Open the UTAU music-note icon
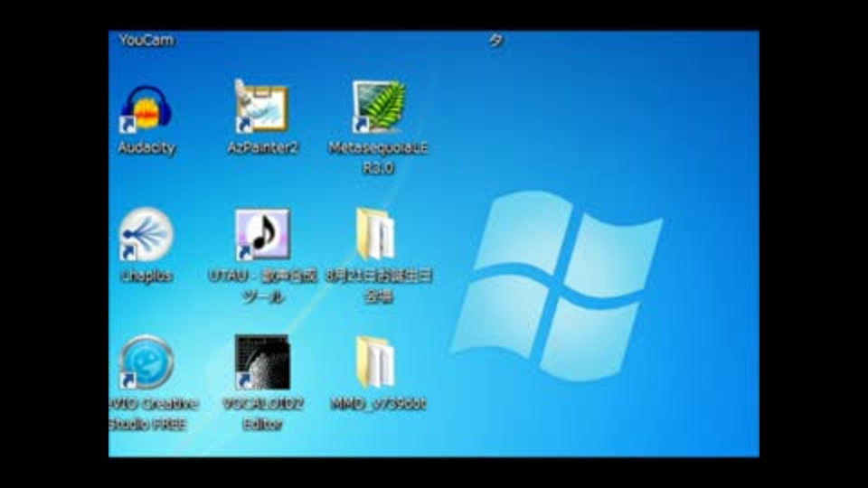 pos(262,234)
